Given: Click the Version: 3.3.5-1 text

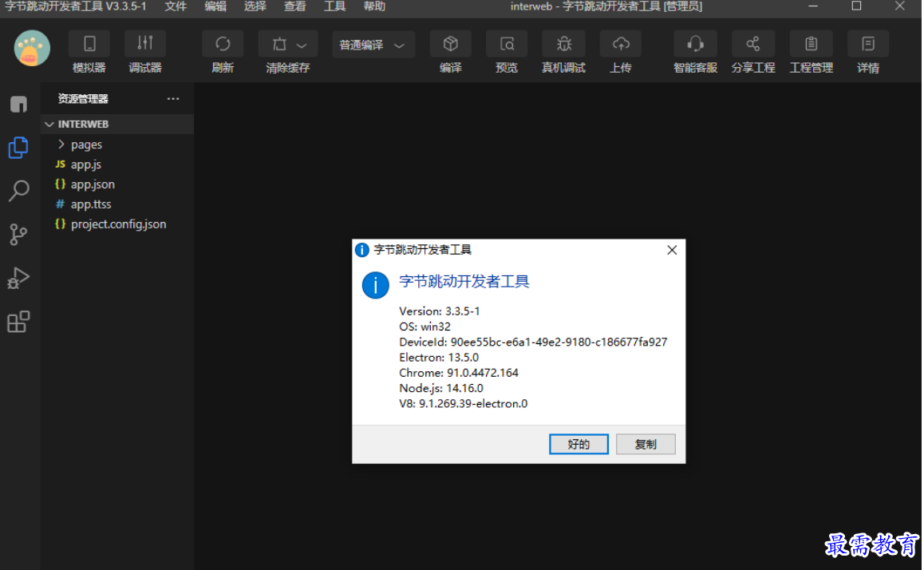Looking at the screenshot, I should point(440,311).
